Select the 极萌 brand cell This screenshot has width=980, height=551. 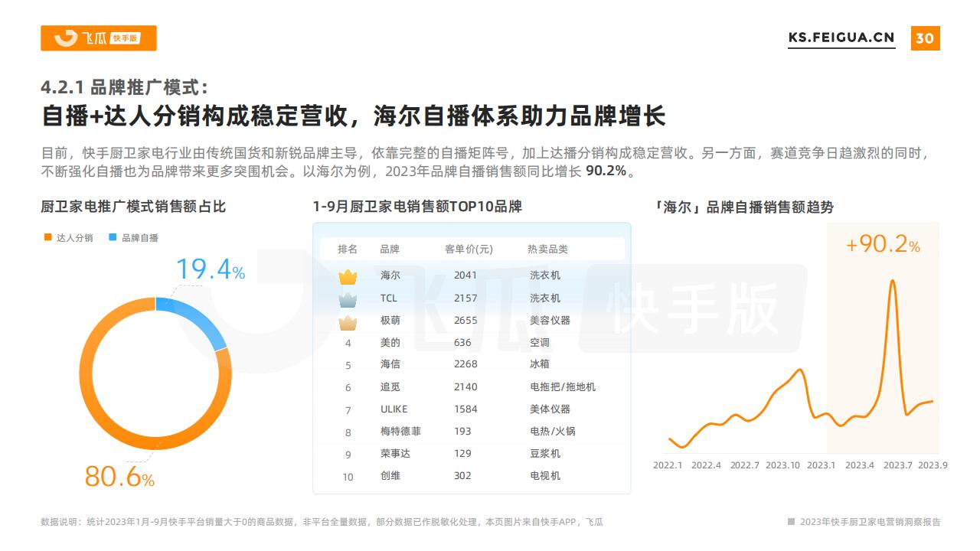[x=390, y=321]
